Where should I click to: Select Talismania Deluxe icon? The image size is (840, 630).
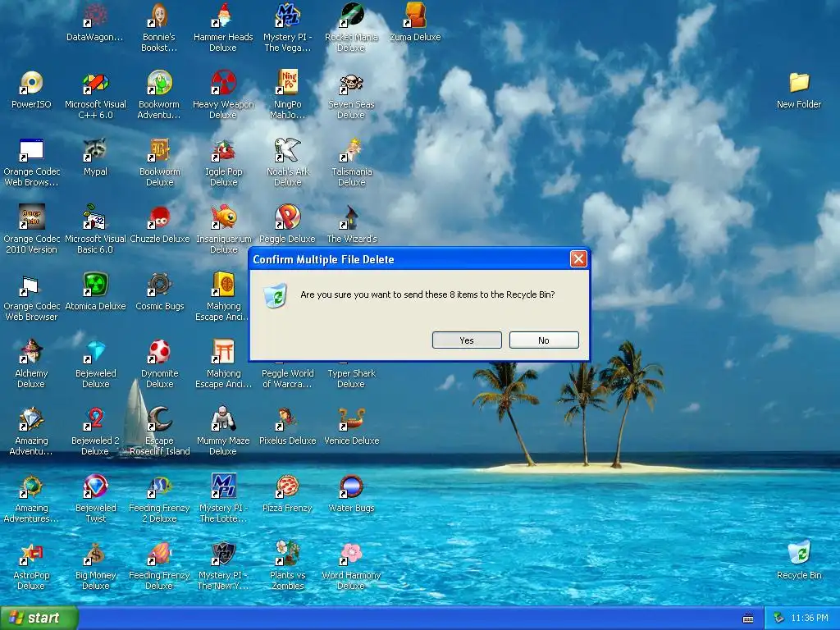coord(351,163)
